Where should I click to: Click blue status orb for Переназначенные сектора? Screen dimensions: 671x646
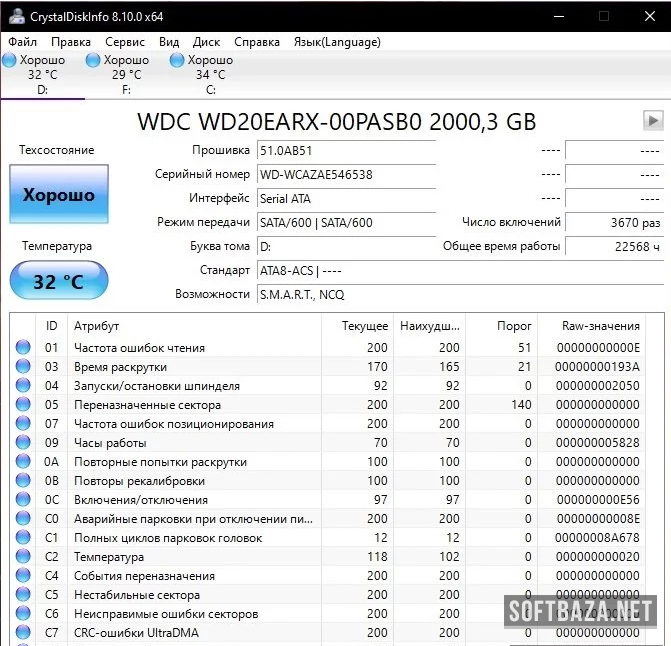click(x=23, y=405)
